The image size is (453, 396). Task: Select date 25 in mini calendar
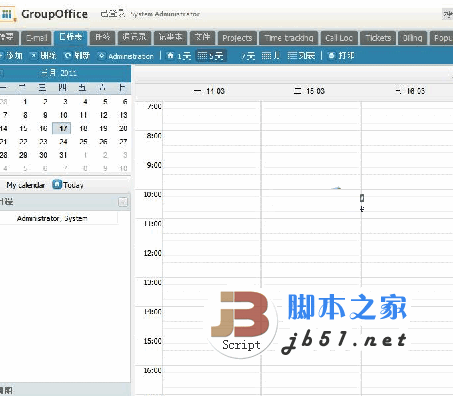[x=83, y=142]
